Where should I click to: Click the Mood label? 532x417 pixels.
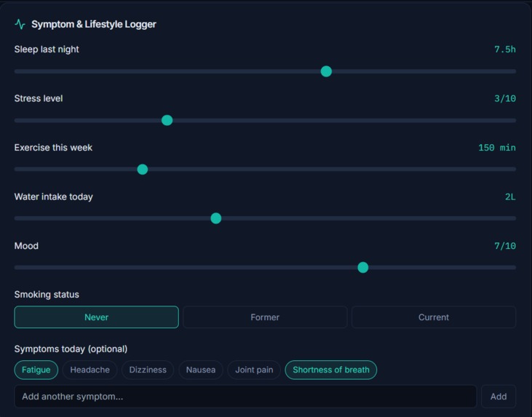(26, 246)
